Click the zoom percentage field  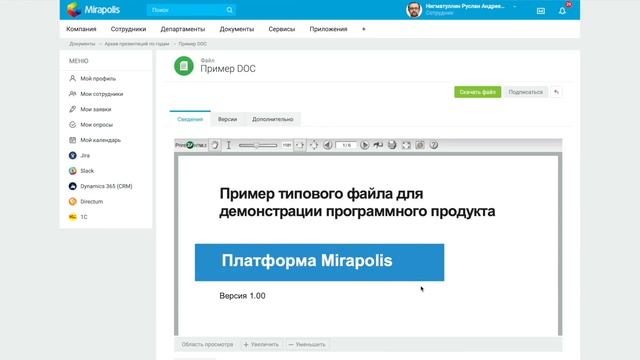coord(287,145)
